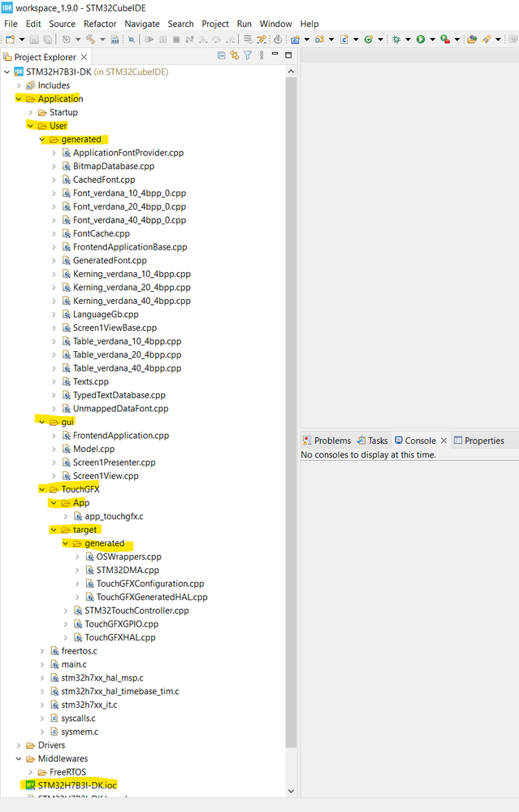Collapse the gui folder

click(42, 422)
